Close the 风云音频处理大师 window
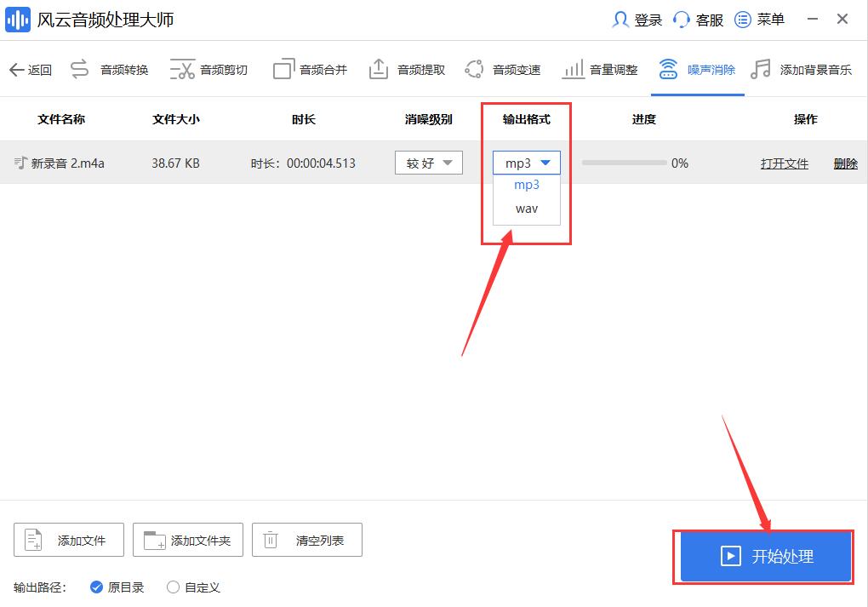 (x=842, y=19)
